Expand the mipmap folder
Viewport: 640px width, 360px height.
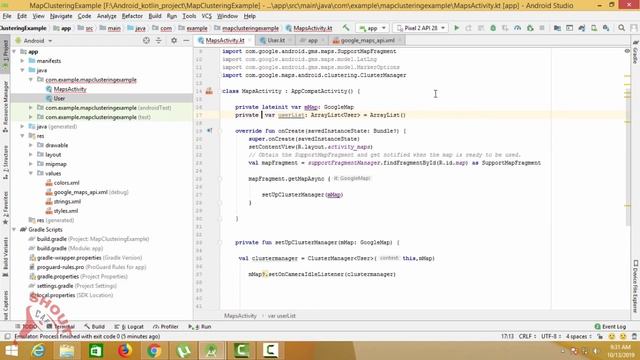pyautogui.click(x=31, y=164)
